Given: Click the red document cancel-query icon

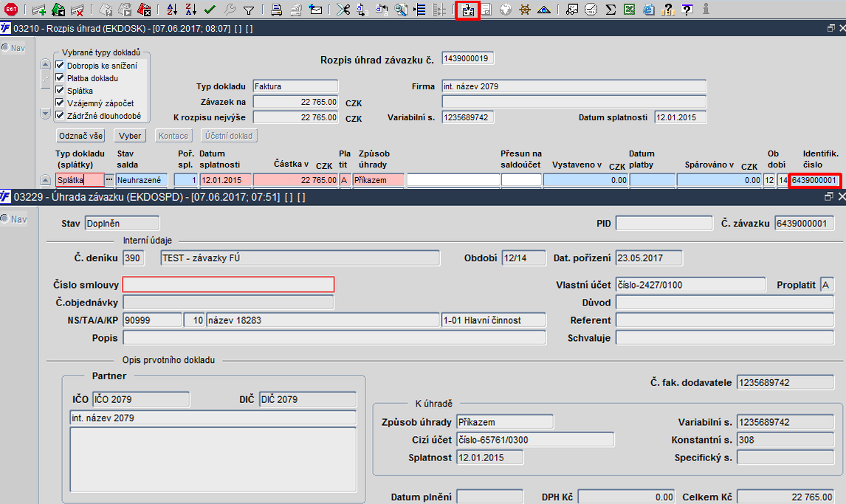Looking at the screenshot, I should tap(144, 9).
